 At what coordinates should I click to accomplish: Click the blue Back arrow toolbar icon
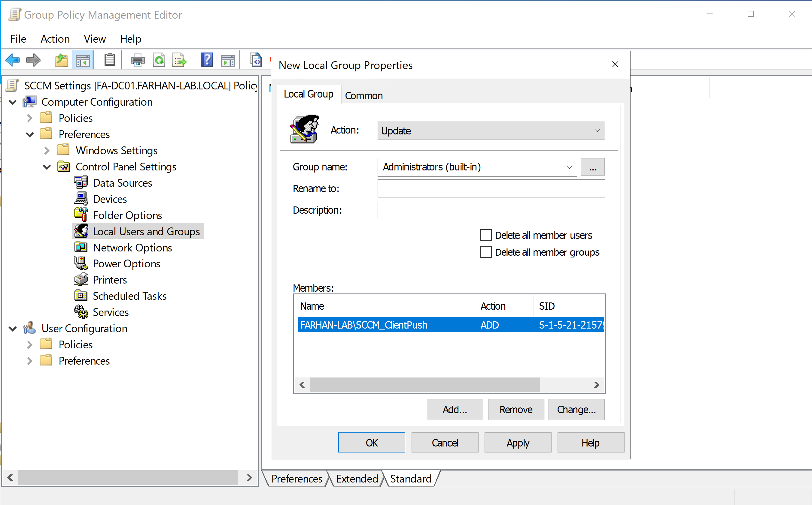click(13, 60)
